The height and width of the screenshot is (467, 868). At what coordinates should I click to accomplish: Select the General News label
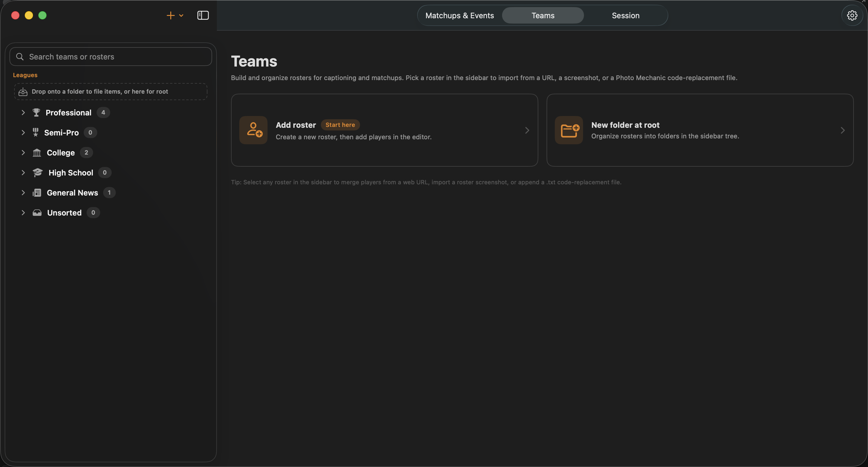[x=72, y=193]
